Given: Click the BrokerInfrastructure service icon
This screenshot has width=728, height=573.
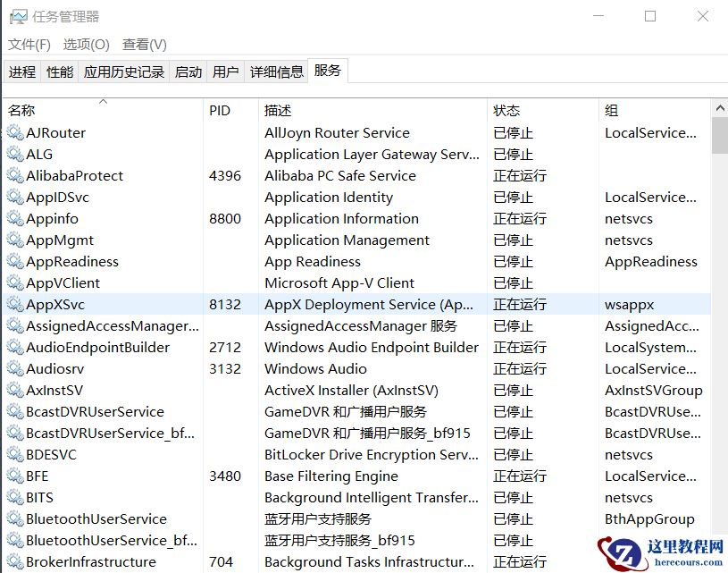Looking at the screenshot, I should (x=15, y=561).
